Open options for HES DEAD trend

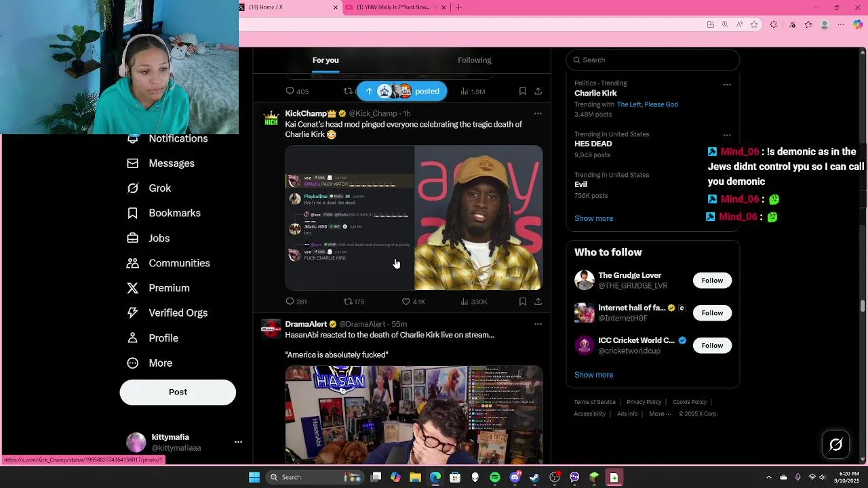[727, 135]
